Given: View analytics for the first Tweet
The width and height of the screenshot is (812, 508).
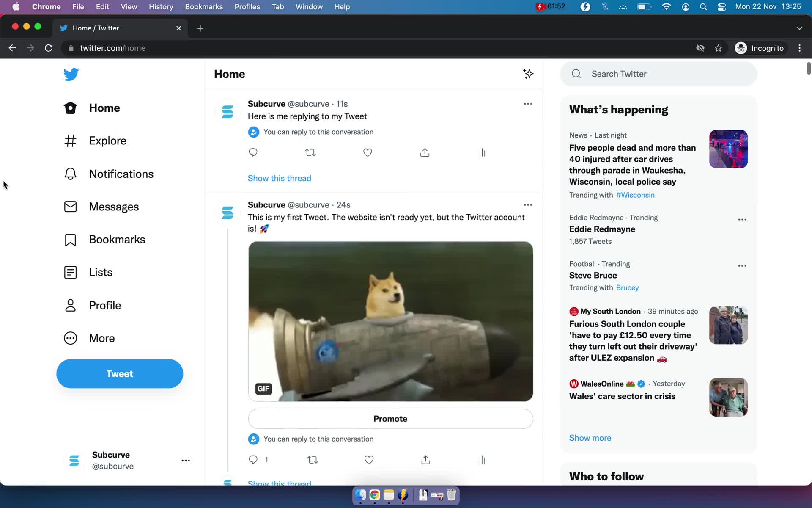Looking at the screenshot, I should [x=482, y=460].
